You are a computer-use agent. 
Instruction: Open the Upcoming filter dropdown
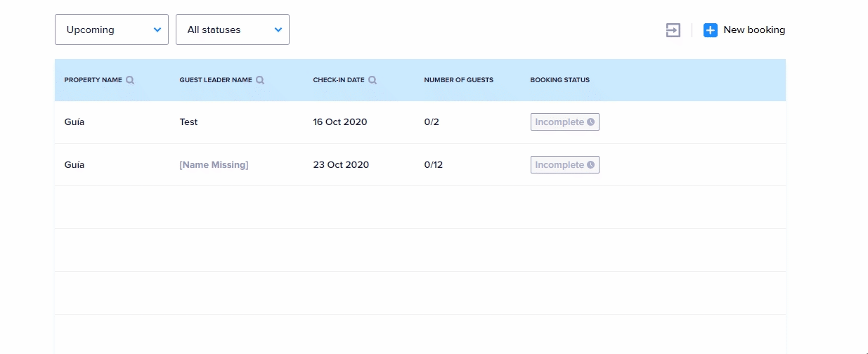coord(111,29)
